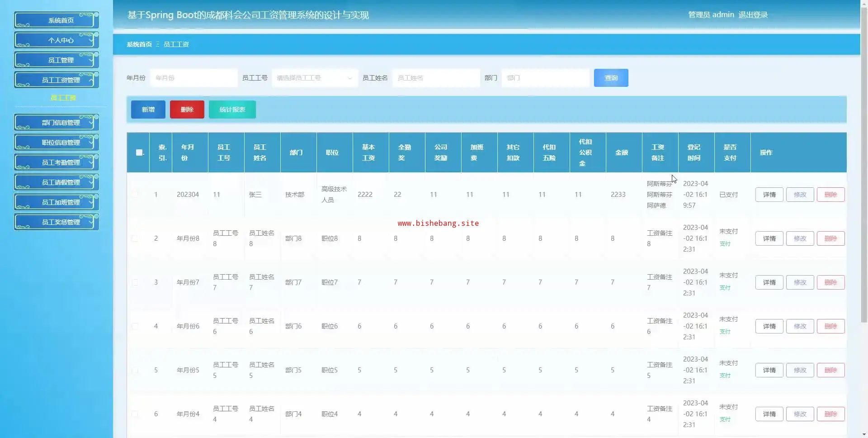
Task: Click the green 支付 link in row 年月份8
Action: [725, 244]
